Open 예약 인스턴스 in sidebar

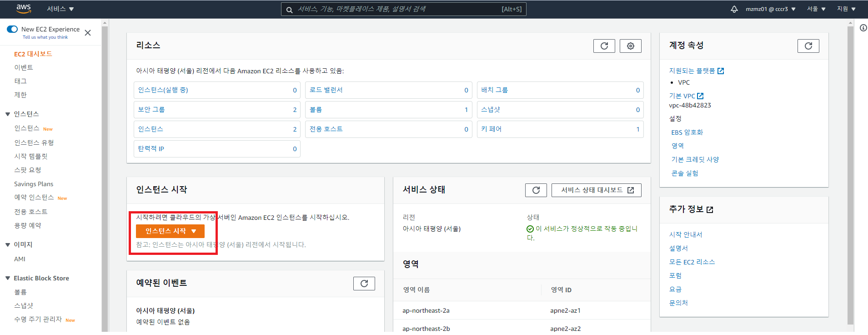(34, 198)
